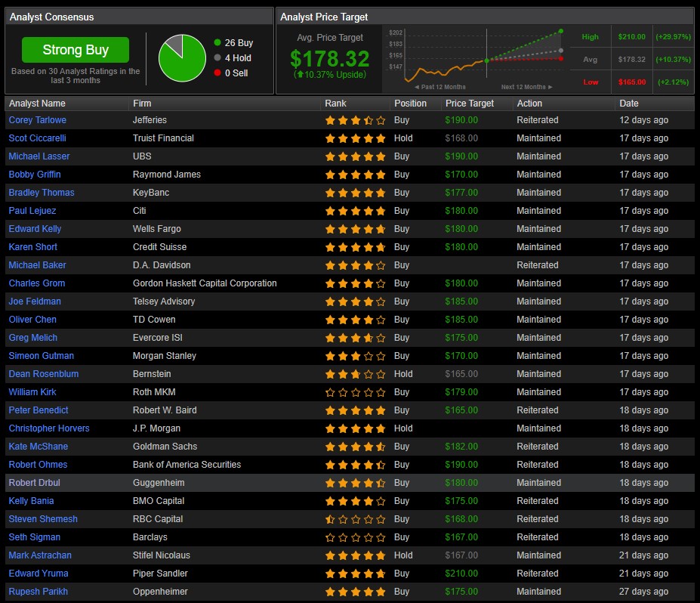Click Truist Financial's $168.00 price target
Image resolution: width=700 pixels, height=603 pixels.
coord(461,138)
